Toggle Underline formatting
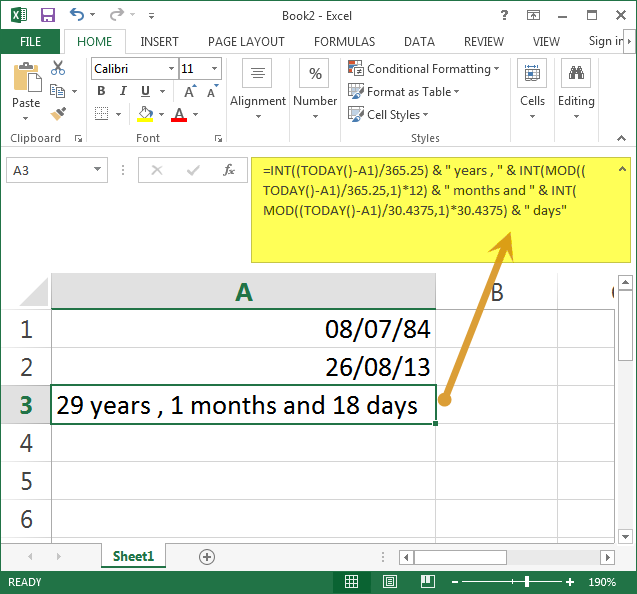The width and height of the screenshot is (637, 594). (145, 91)
